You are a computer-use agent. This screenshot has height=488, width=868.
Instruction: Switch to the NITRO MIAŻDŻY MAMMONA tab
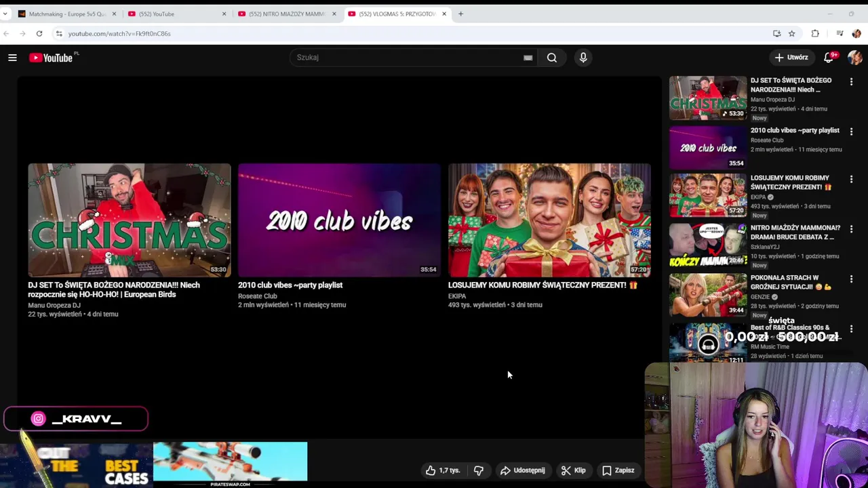(286, 14)
